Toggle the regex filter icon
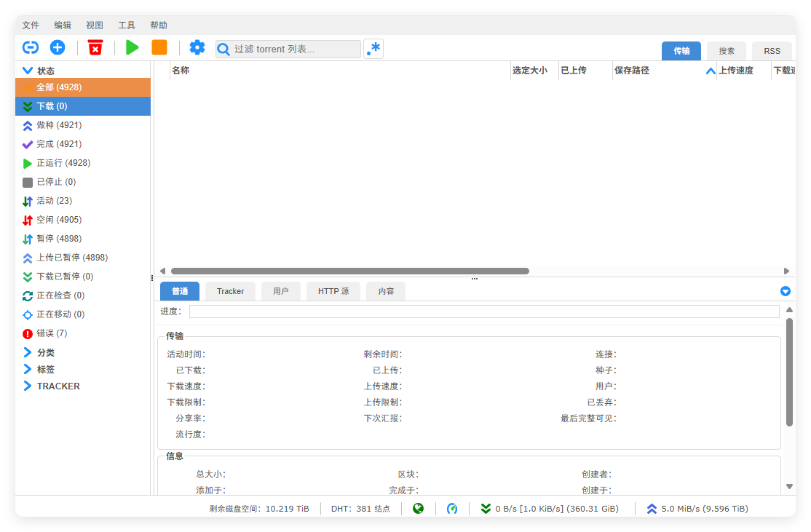 point(373,48)
